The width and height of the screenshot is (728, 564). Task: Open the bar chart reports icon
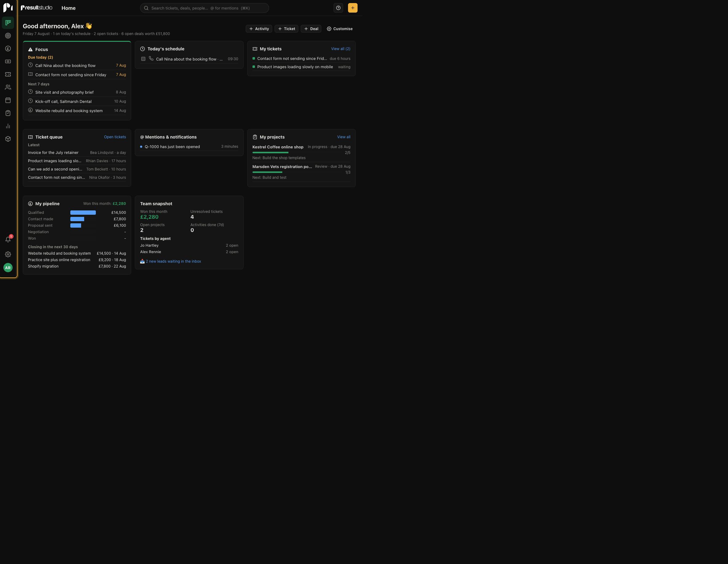click(x=8, y=126)
